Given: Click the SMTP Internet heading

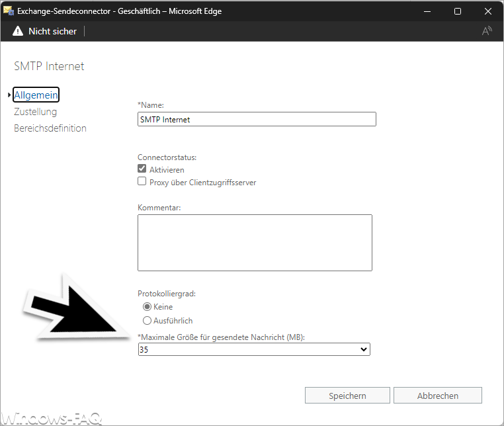Looking at the screenshot, I should click(x=49, y=66).
